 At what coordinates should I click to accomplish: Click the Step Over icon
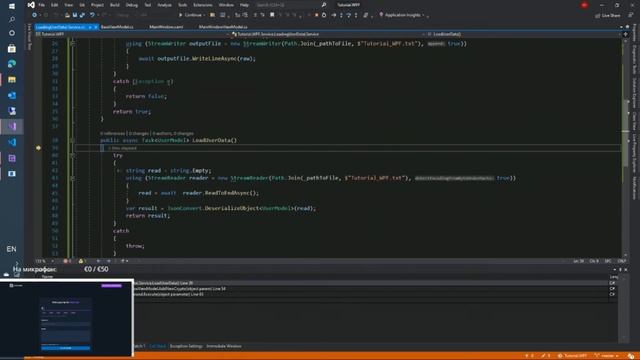coord(349,15)
